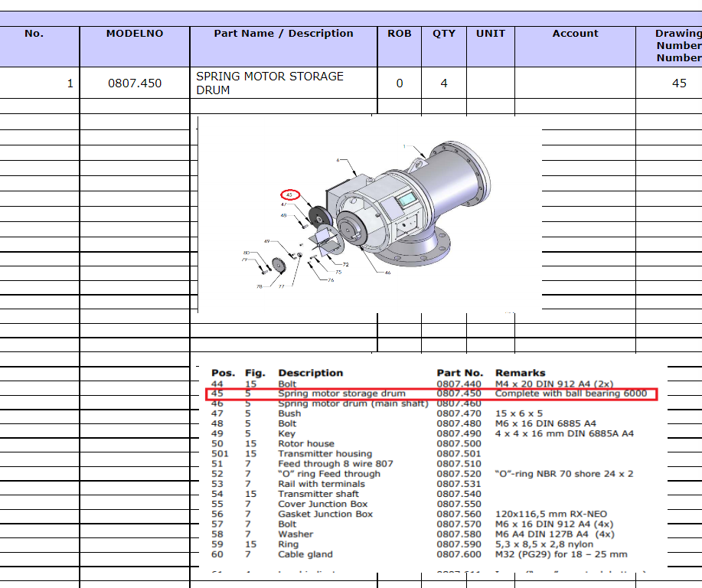Click the empty UNIT cell in row 1
The width and height of the screenshot is (702, 588).
coord(491,83)
